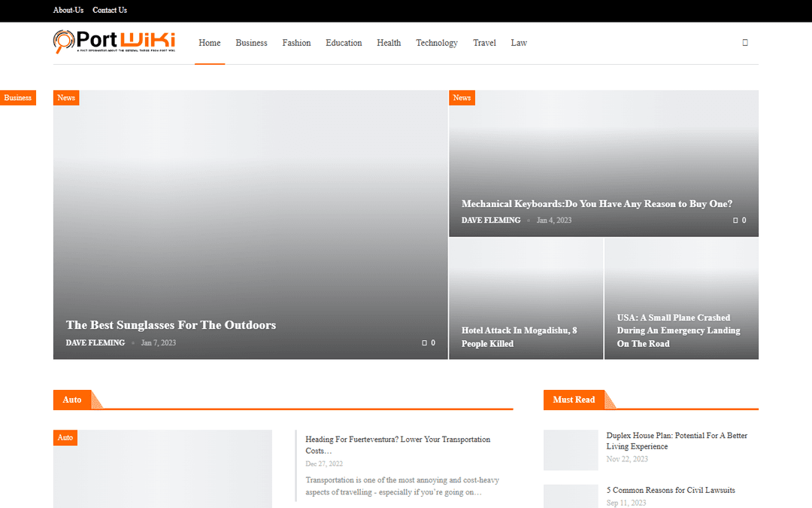The image size is (812, 508).
Task: Click the Must Read section heading
Action: click(x=574, y=400)
